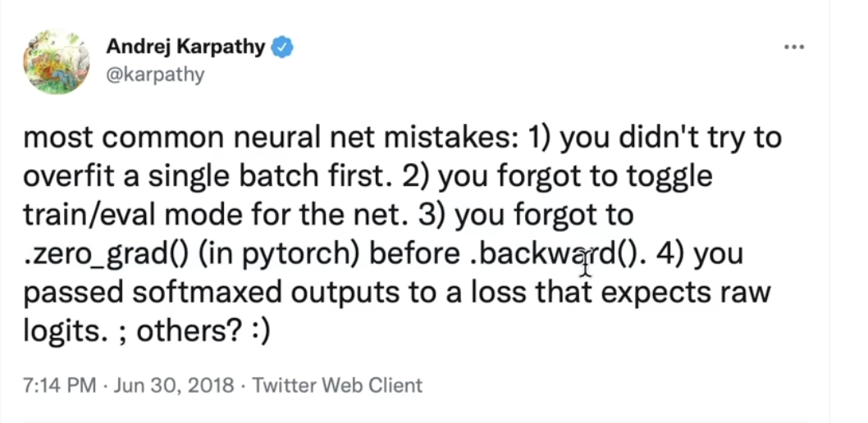The image size is (868, 423).
Task: Click the Andrej Karpathy display name
Action: [186, 47]
